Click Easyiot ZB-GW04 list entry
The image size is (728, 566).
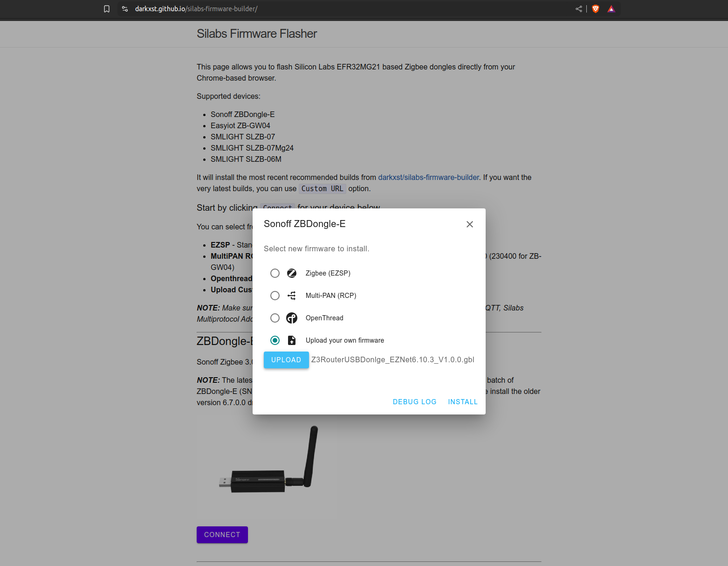240,125
